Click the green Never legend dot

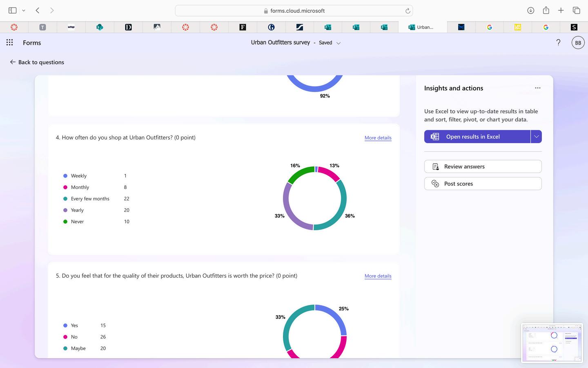[x=65, y=222]
